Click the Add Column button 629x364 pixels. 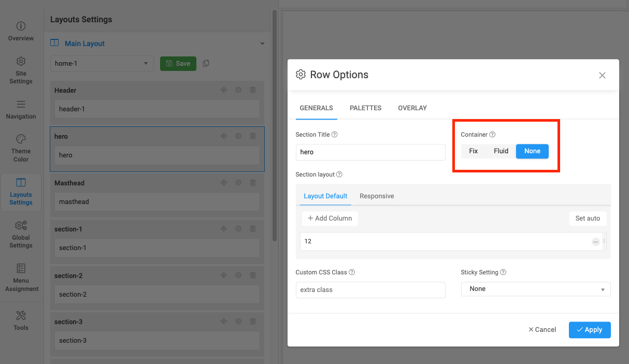click(330, 219)
